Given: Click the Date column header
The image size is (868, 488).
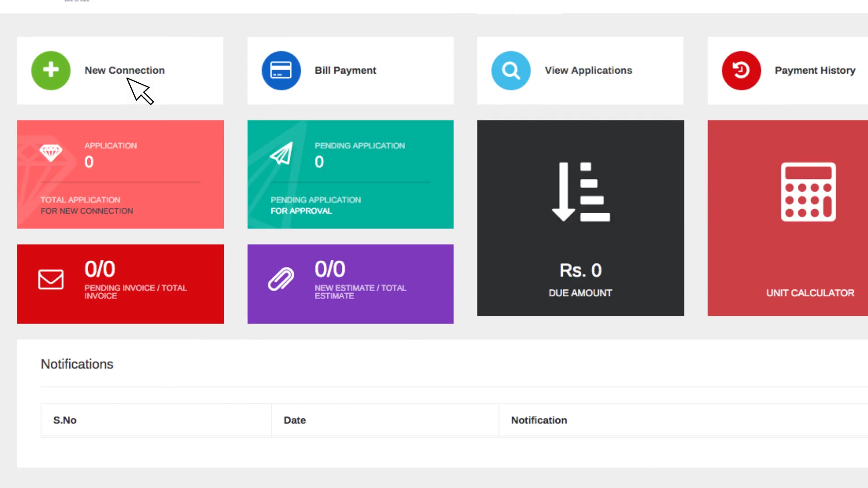Looking at the screenshot, I should point(295,420).
